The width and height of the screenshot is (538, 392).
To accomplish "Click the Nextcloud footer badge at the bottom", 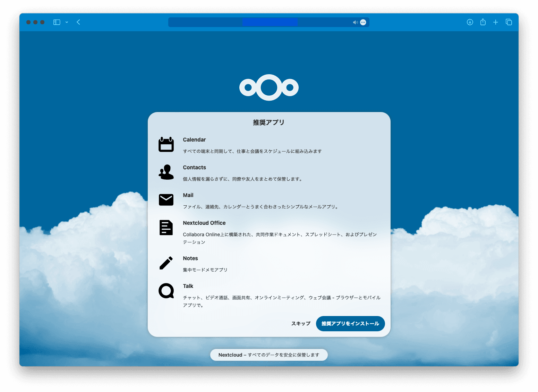I will (269, 355).
